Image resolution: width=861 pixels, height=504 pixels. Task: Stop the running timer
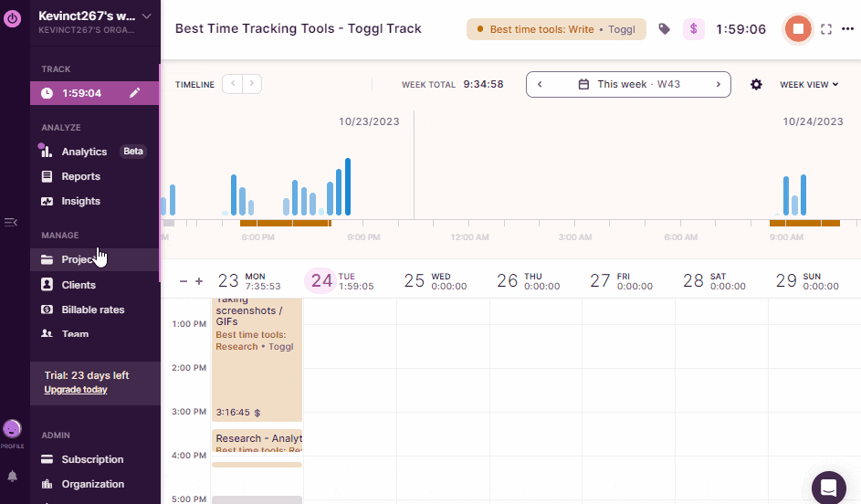(797, 29)
